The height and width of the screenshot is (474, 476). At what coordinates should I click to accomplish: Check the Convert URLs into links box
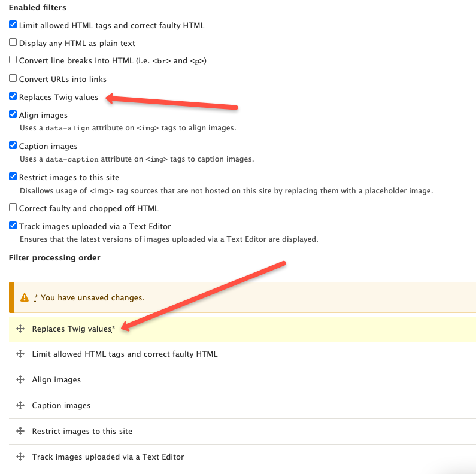coord(13,78)
